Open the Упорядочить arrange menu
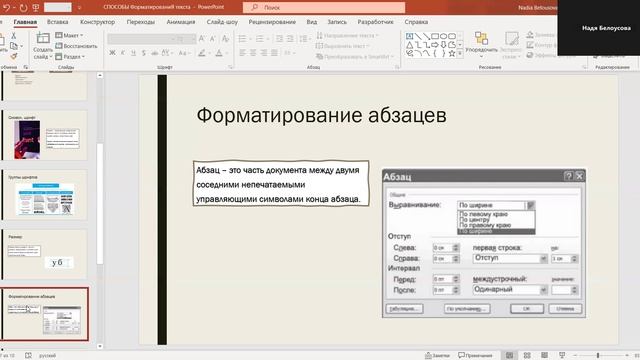This screenshot has width=640, height=360. coord(481,44)
